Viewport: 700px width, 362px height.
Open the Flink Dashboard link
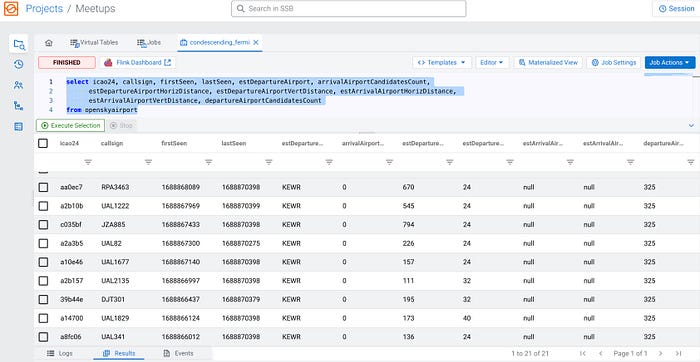[x=138, y=62]
